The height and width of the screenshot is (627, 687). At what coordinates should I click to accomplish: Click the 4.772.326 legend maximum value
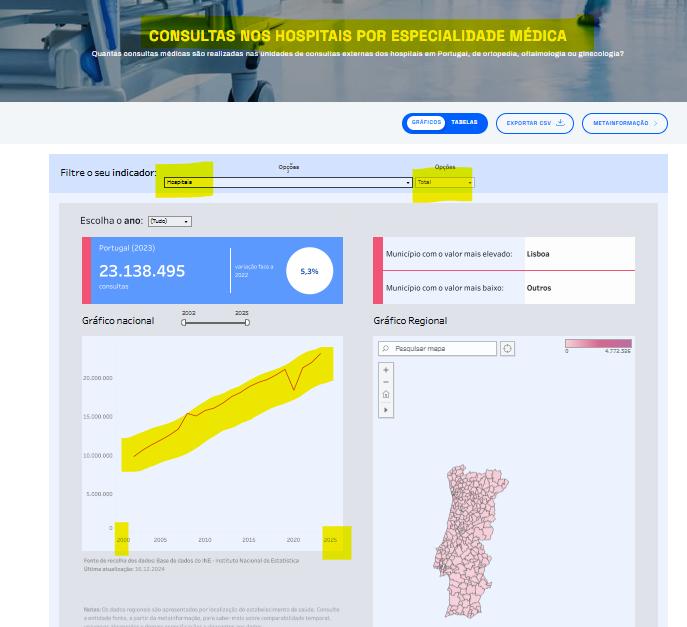click(618, 351)
